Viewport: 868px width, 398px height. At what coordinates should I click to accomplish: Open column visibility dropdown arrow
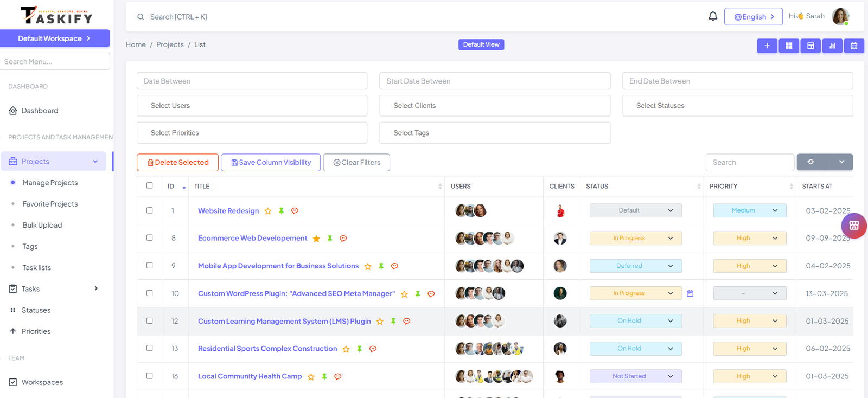(839, 162)
